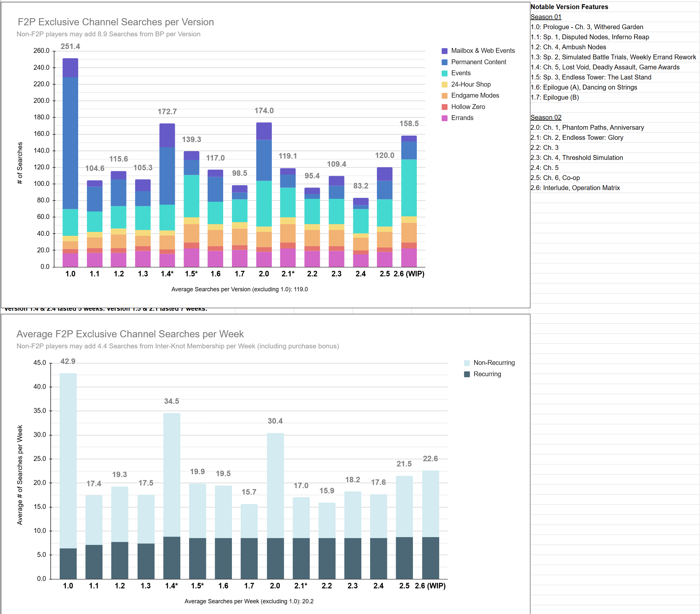Select the Season 02 heading cell
The image size is (700, 614).
[546, 117]
